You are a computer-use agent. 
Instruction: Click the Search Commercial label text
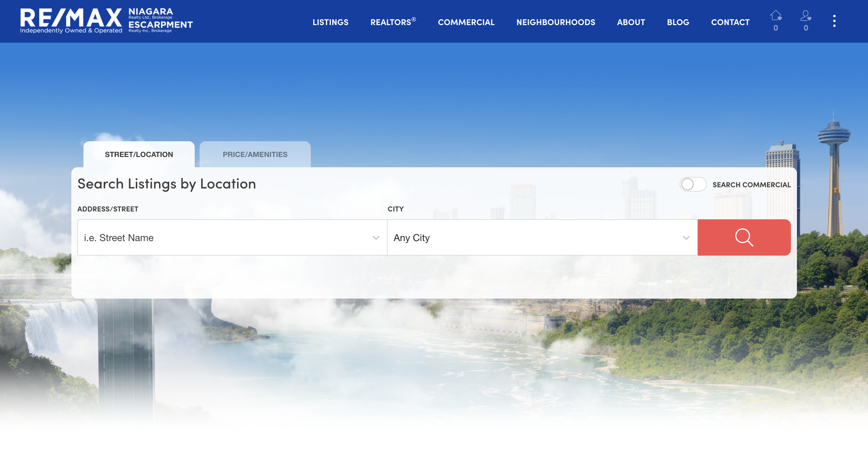751,185
